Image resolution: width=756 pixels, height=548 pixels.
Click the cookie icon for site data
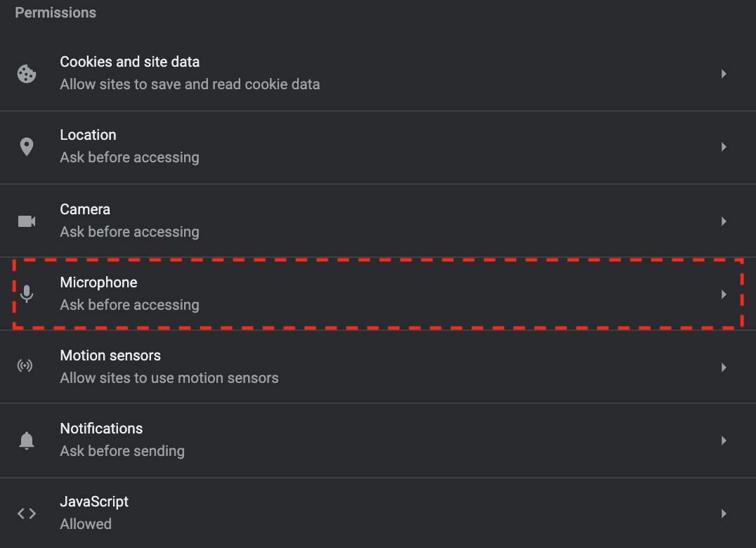point(27,74)
